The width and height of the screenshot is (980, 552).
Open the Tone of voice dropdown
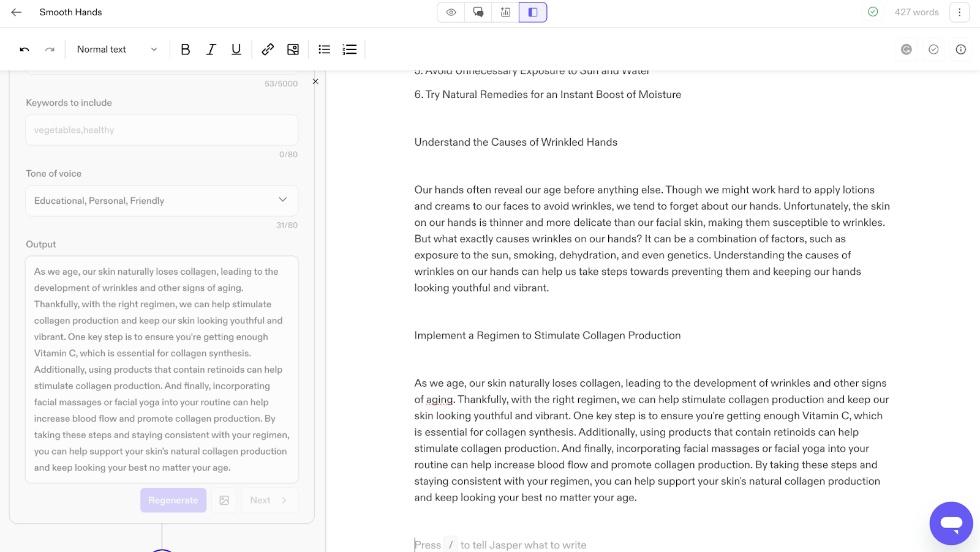click(162, 201)
